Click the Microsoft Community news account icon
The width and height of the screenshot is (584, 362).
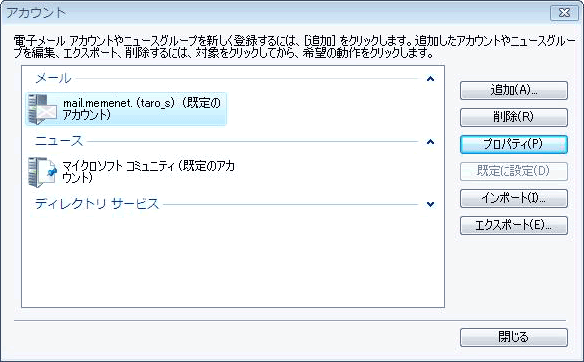click(42, 172)
